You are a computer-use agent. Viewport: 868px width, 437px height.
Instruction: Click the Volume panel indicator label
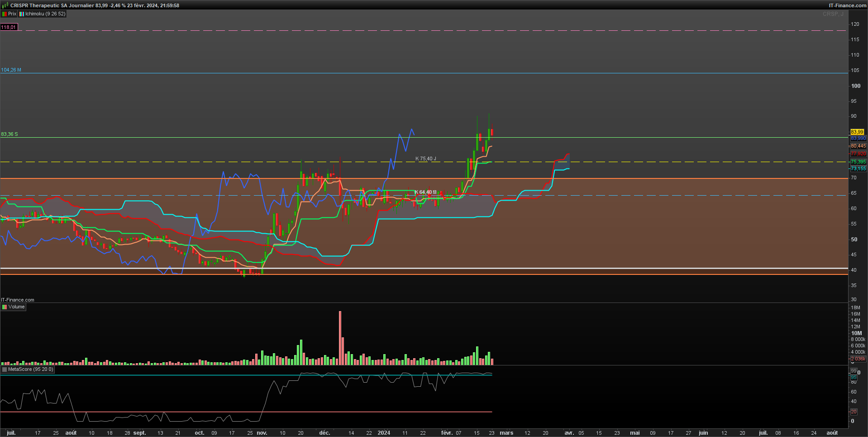[14, 307]
